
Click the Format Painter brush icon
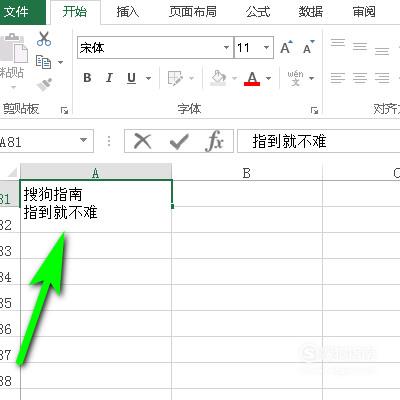[x=45, y=84]
